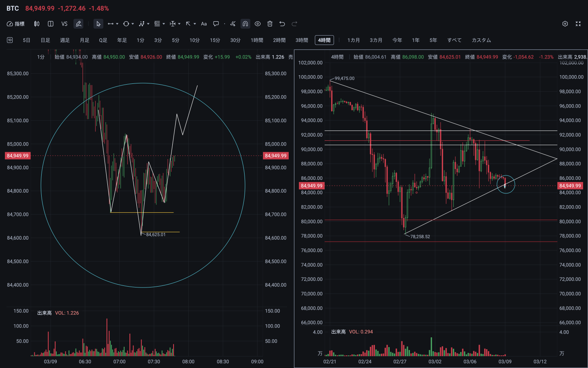Select the 1分 interval
The image size is (588, 368).
point(140,40)
